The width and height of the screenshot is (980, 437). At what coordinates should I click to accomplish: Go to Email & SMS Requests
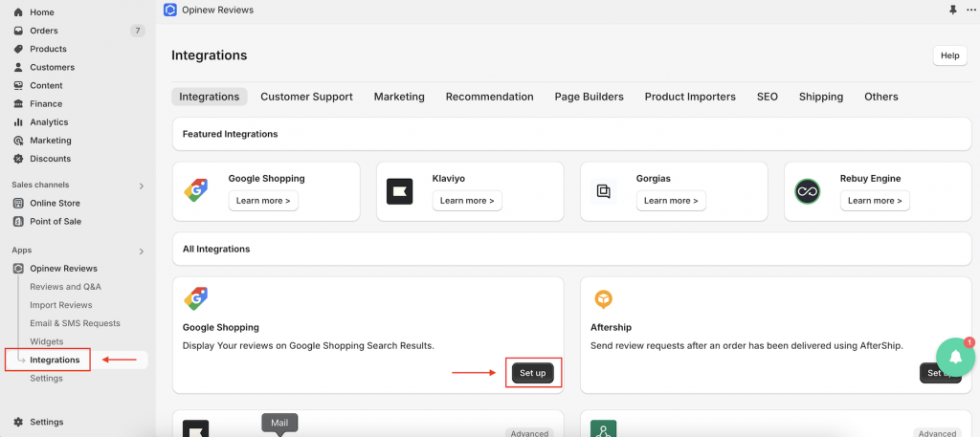[75, 323]
